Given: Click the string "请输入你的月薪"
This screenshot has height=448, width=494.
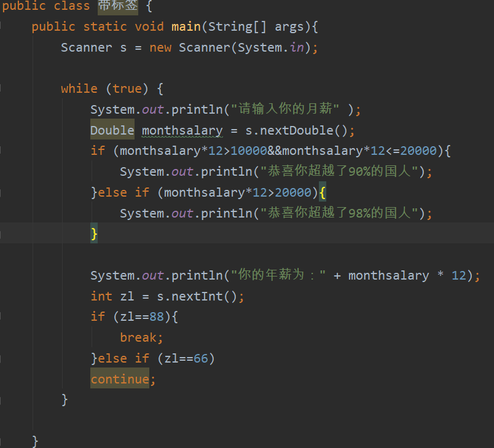Looking at the screenshot, I should [x=285, y=109].
